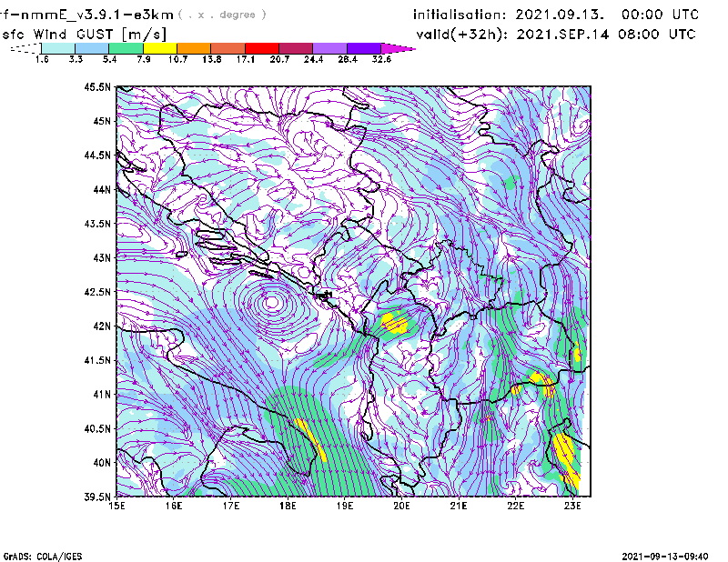Image resolution: width=728 pixels, height=562 pixels.
Task: Click the 39.5N latitude label
Action: (x=97, y=497)
